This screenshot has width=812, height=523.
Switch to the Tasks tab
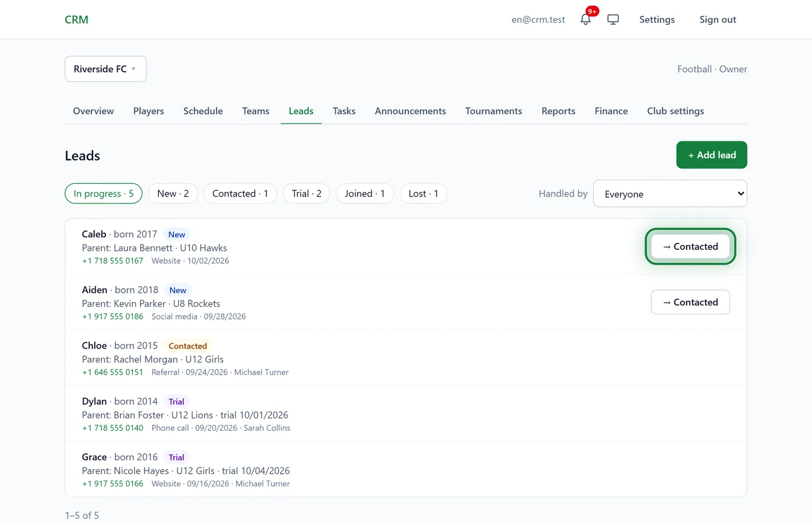[x=344, y=111]
